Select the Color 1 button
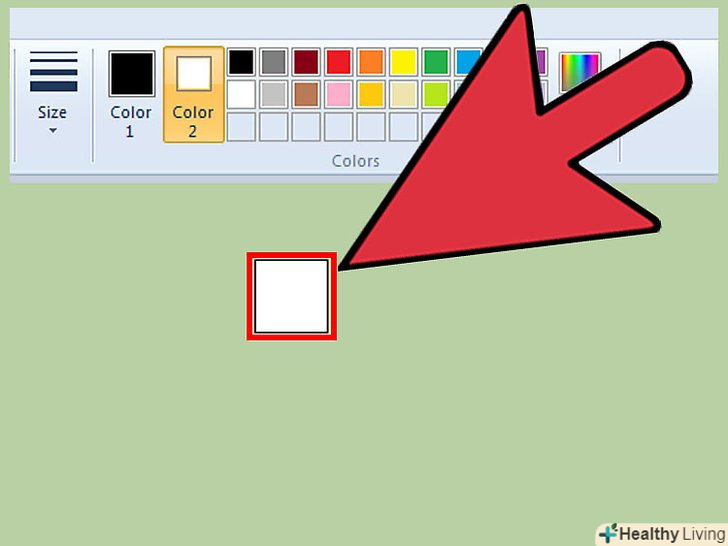 [x=131, y=95]
